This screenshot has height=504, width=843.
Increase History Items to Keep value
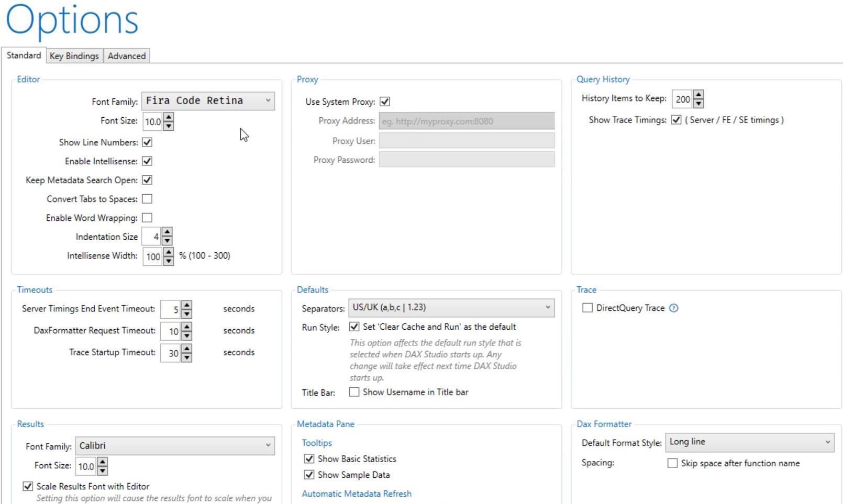698,94
